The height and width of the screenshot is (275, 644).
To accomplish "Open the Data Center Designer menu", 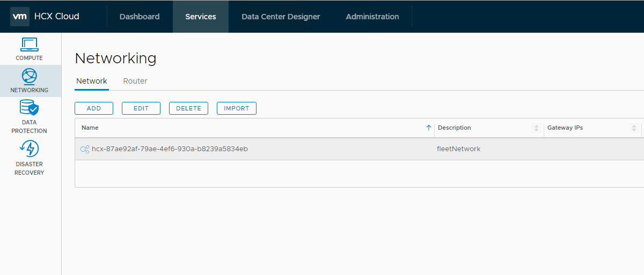I will coord(281,17).
